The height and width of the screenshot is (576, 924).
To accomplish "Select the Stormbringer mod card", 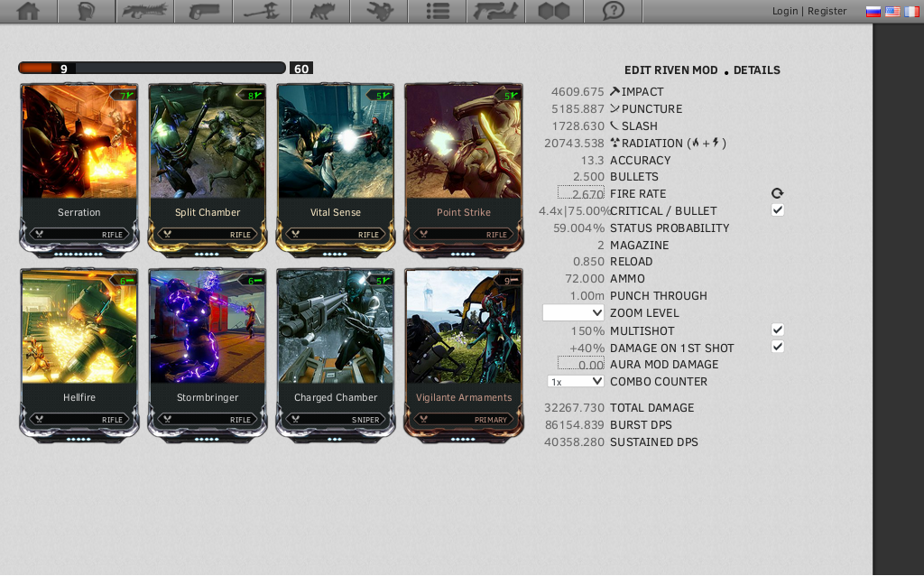I will (x=208, y=355).
